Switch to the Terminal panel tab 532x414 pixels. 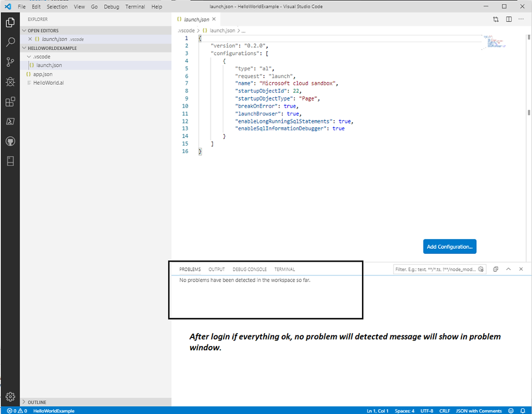(284, 269)
